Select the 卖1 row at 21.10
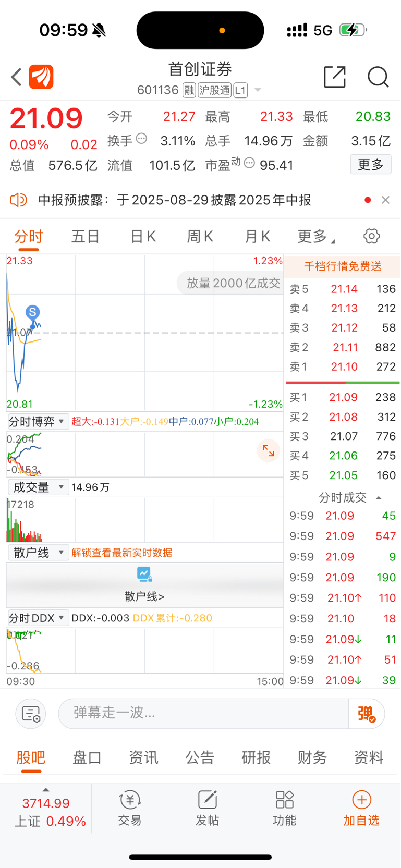 pyautogui.click(x=343, y=367)
